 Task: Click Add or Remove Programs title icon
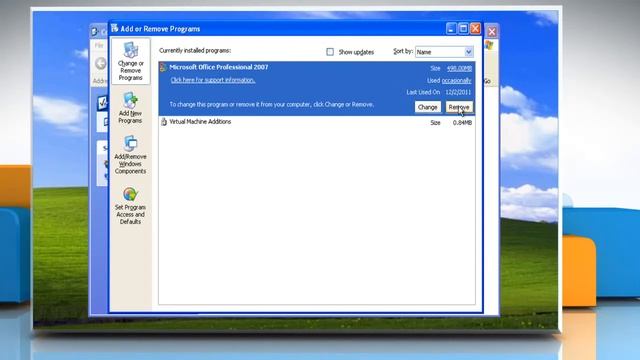(x=115, y=28)
